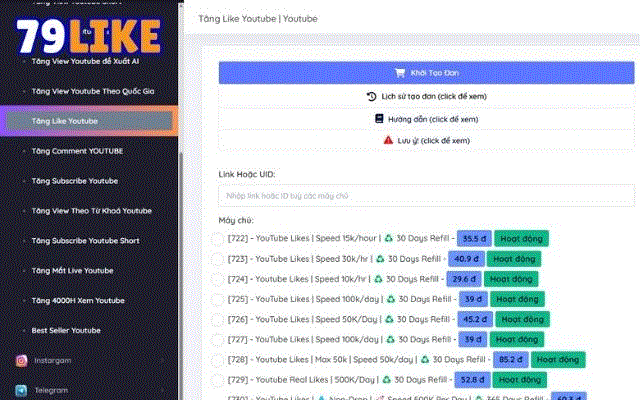This screenshot has width=640, height=400.
Task: Click 40.9 đ price badge
Action: click(x=466, y=259)
